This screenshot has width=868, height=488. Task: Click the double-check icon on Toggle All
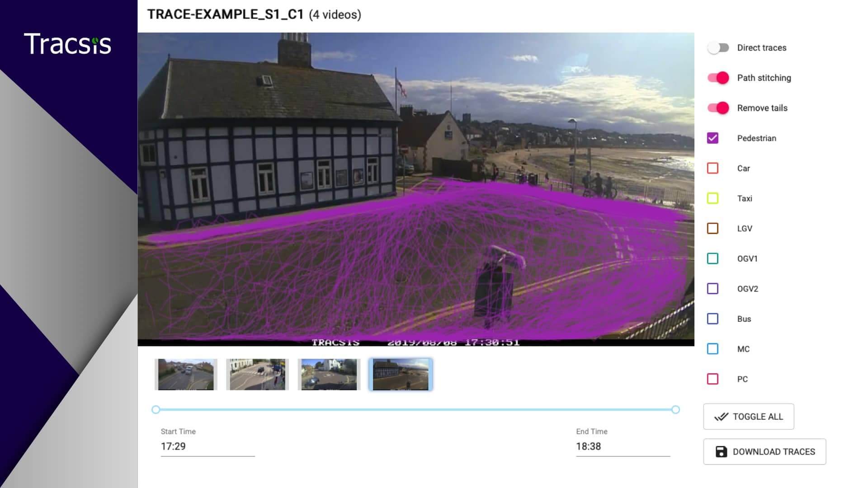point(721,417)
